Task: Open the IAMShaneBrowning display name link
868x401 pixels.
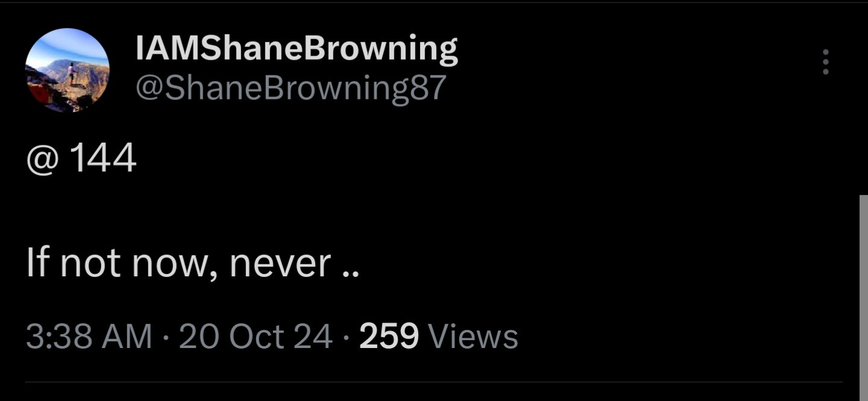Action: (x=297, y=48)
